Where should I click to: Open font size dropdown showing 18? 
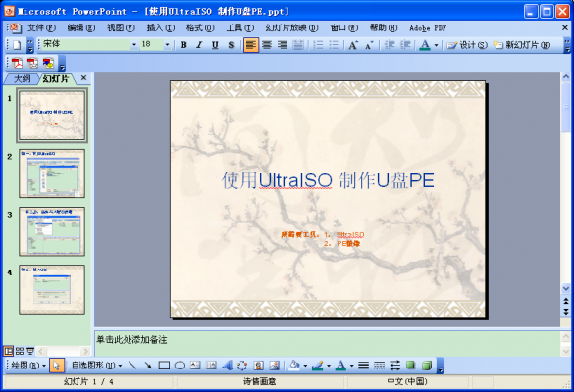pos(167,45)
